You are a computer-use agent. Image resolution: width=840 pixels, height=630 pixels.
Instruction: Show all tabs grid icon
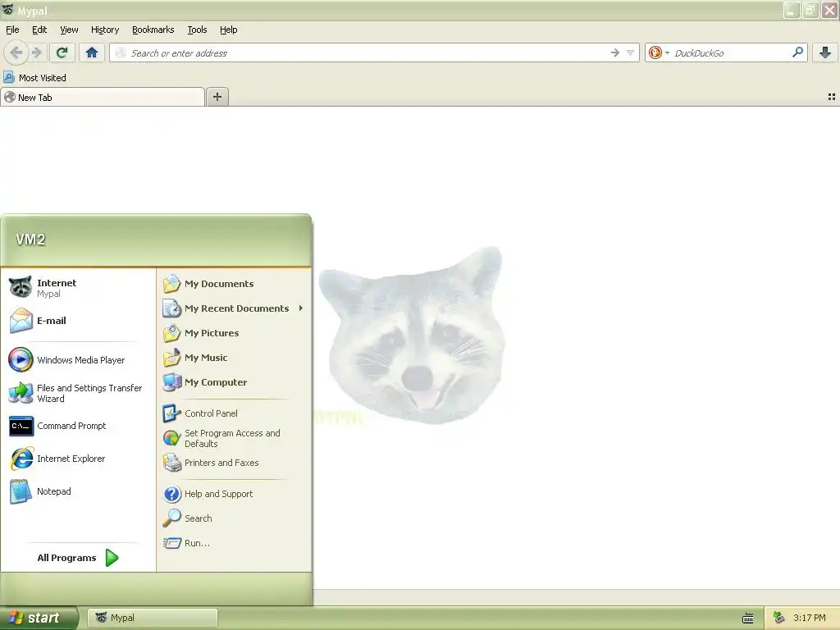pyautogui.click(x=832, y=97)
